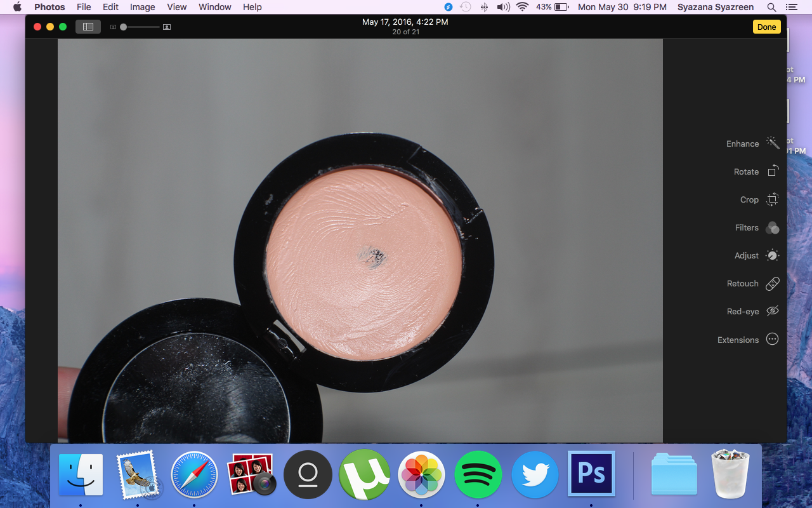Launch Safari from the Dock
The height and width of the screenshot is (508, 812).
(x=194, y=475)
